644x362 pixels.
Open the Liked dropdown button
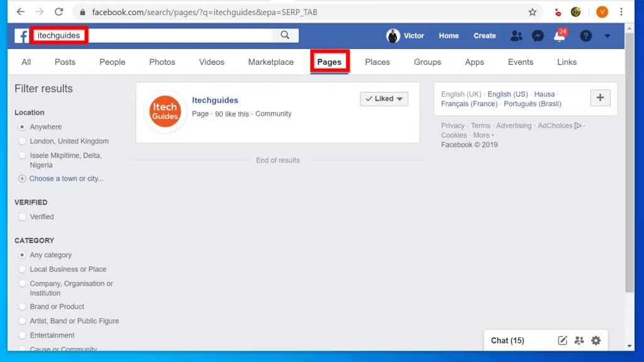(x=384, y=99)
